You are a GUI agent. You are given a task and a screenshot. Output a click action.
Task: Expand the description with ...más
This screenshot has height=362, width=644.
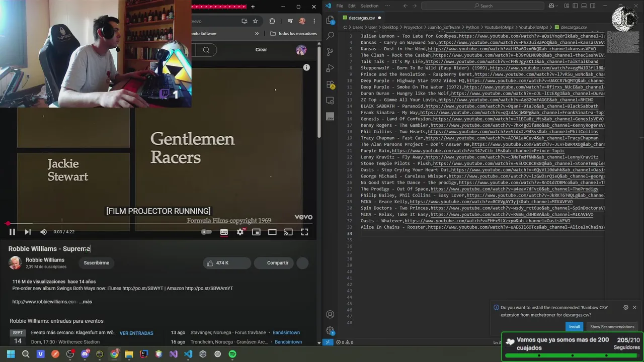pyautogui.click(x=86, y=302)
